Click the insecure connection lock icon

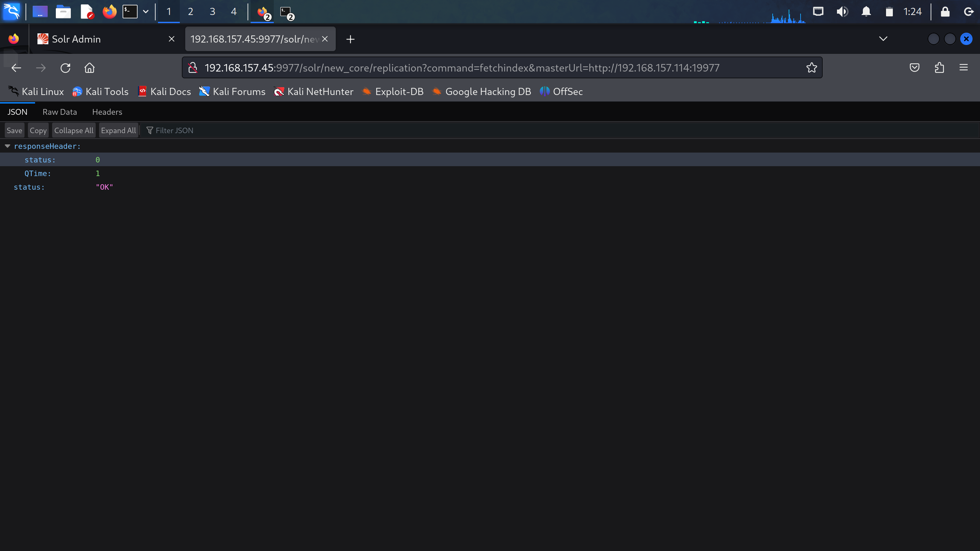point(193,68)
